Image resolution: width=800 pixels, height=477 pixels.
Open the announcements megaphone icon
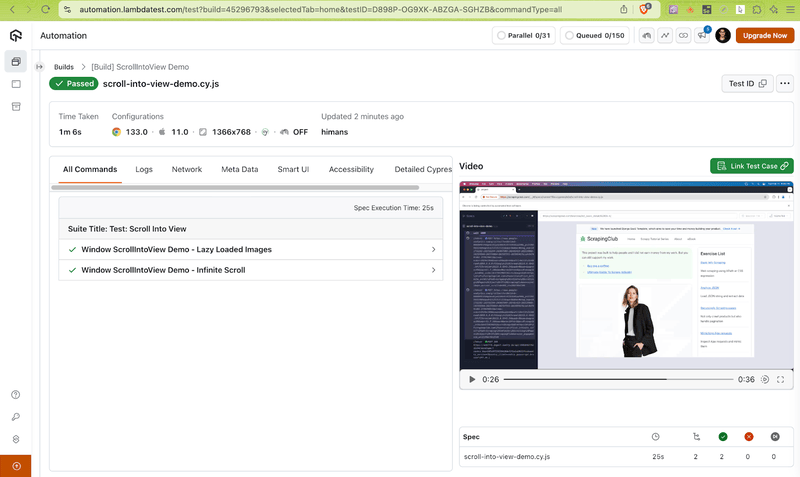[703, 36]
